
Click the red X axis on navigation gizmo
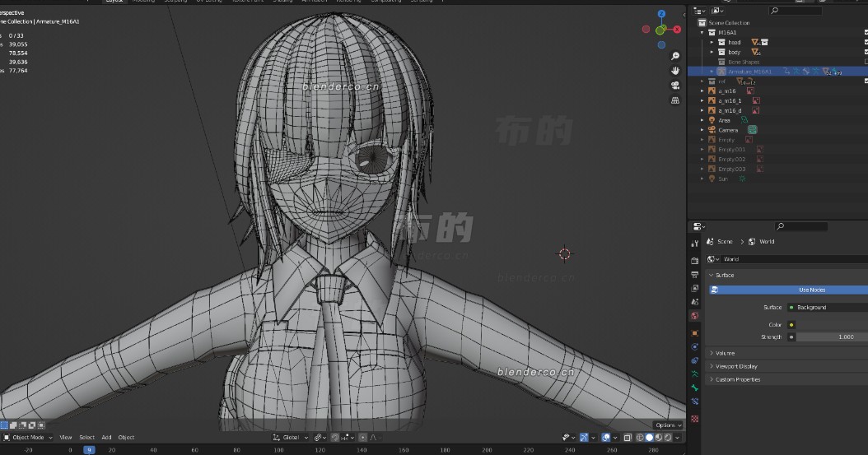tap(677, 30)
